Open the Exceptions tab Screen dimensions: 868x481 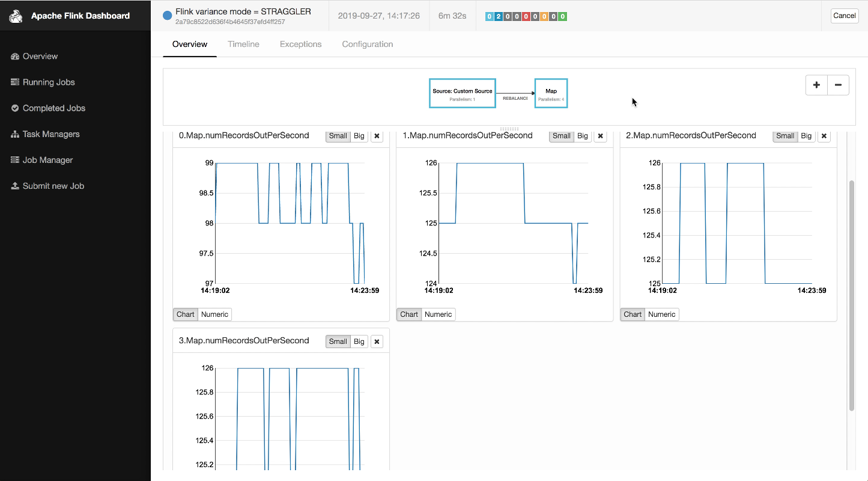coord(301,44)
